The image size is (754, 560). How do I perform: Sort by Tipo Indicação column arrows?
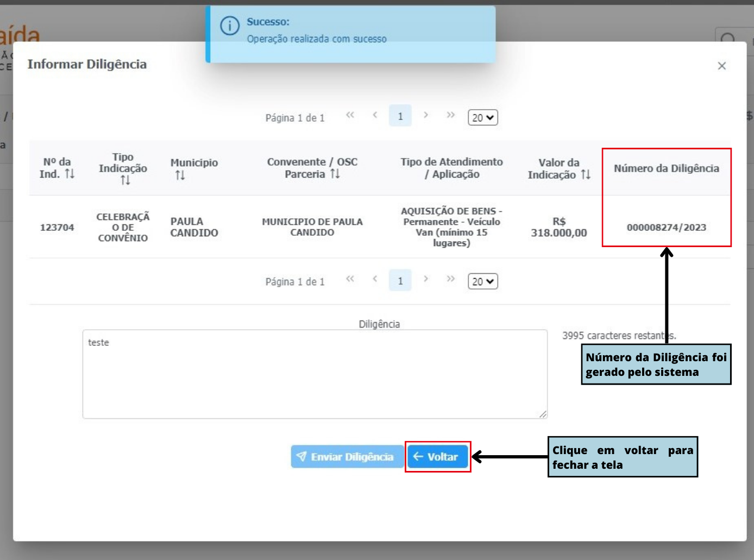(x=125, y=180)
